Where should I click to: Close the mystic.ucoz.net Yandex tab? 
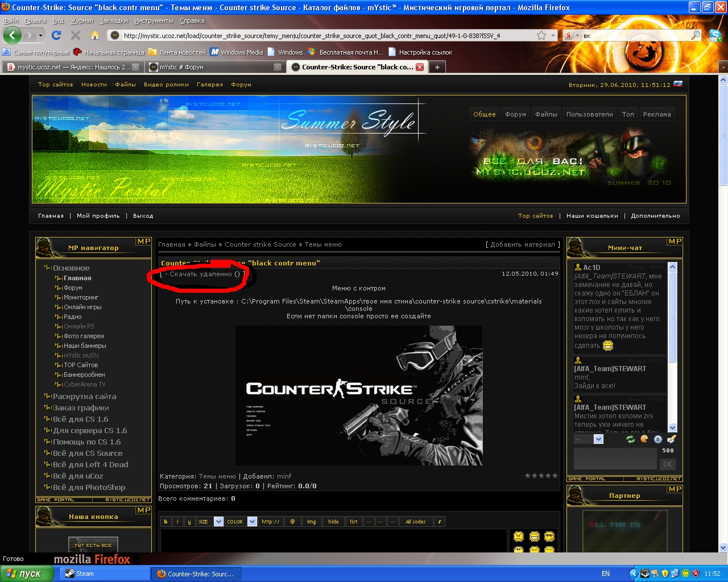coord(135,67)
